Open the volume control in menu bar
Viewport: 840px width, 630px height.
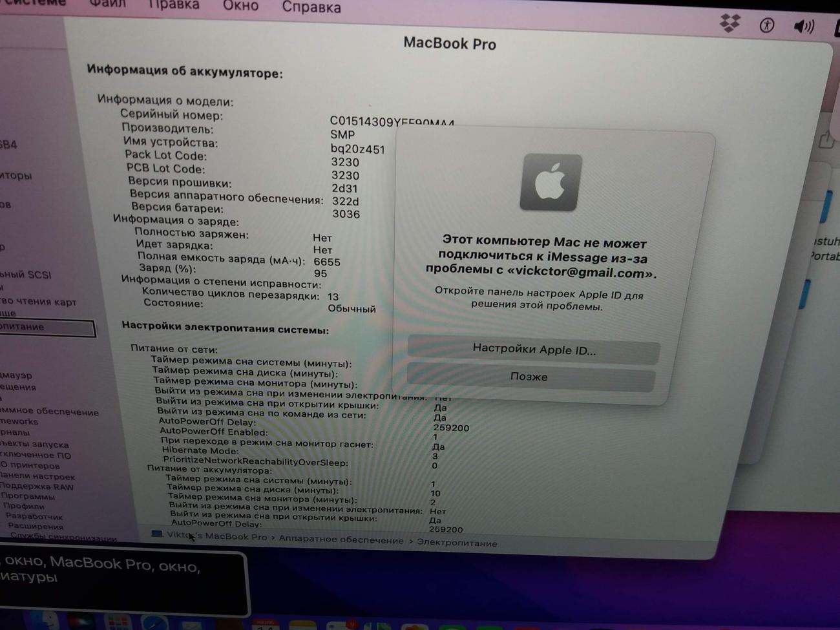coord(804,26)
